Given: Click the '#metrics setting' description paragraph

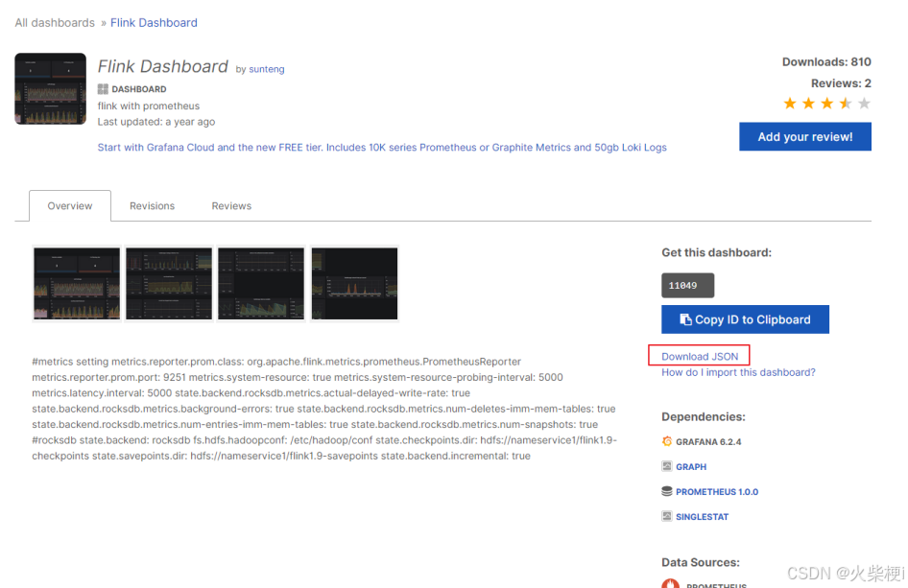Looking at the screenshot, I should [x=324, y=409].
